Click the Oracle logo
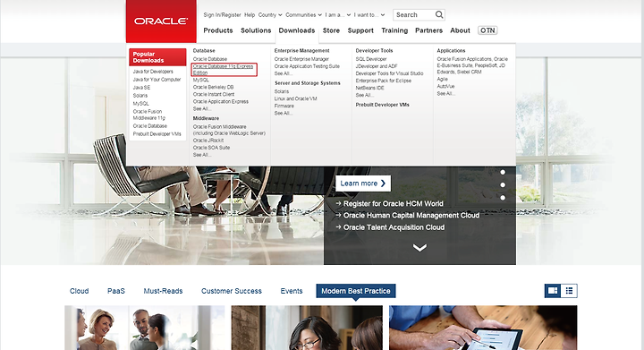 click(161, 21)
